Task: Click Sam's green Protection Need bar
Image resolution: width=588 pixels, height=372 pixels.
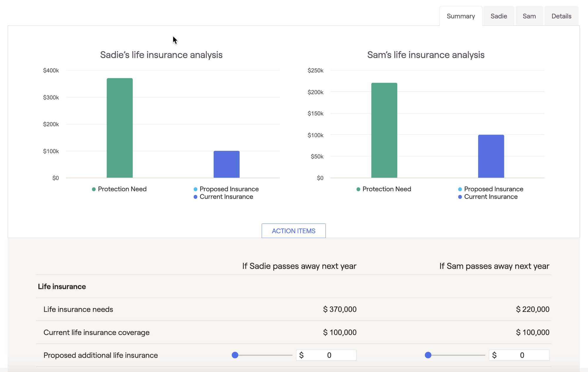Action: [x=384, y=130]
